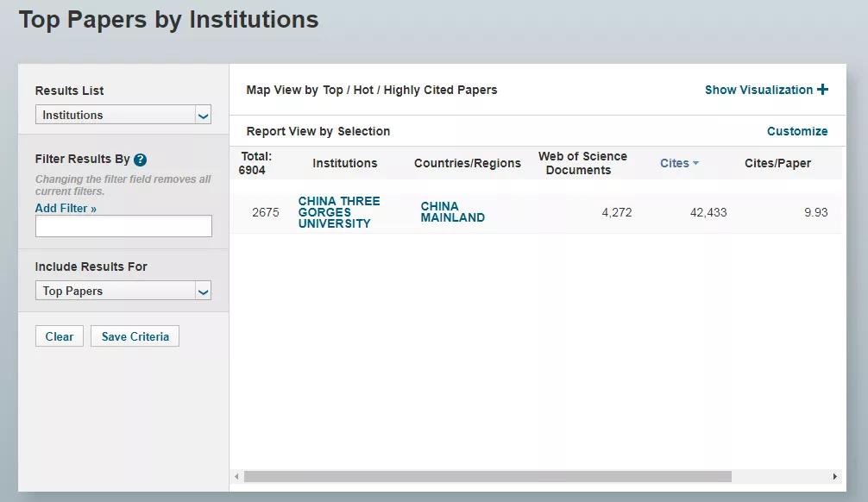Select the Web of Science Documents column header
868x502 pixels.
[x=582, y=163]
